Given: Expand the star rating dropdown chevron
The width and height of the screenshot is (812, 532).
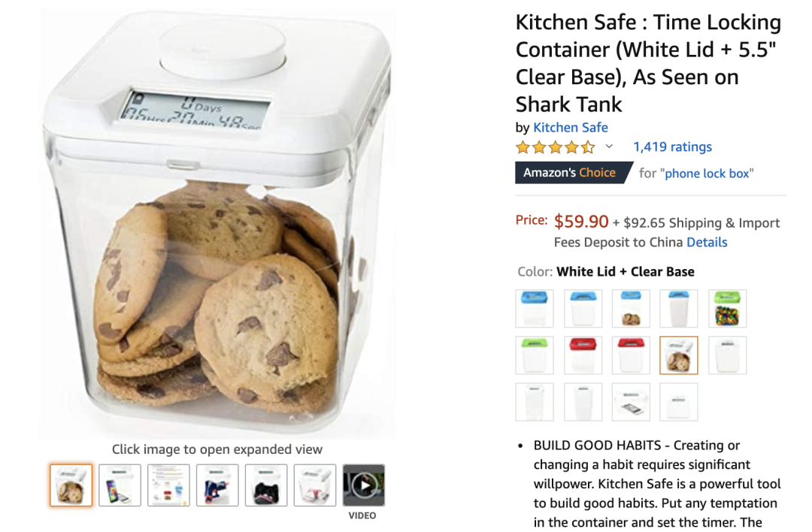Looking at the screenshot, I should 609,147.
